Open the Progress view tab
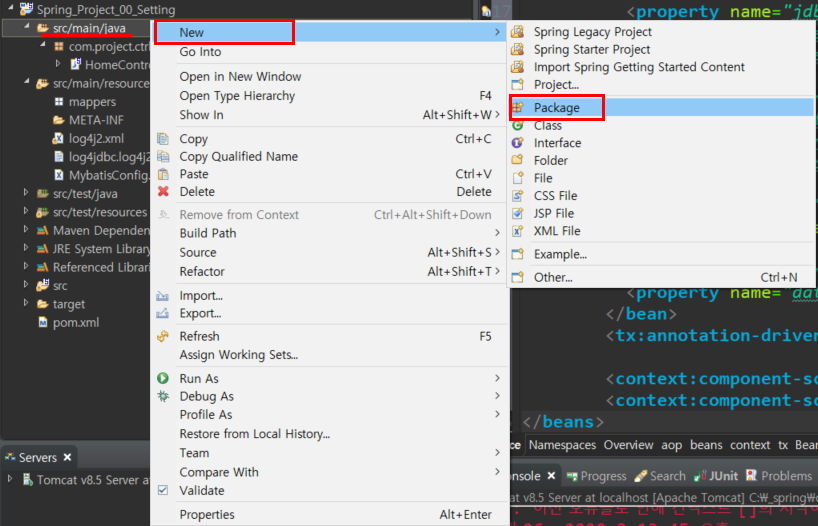Viewport: 818px width, 526px height. [597, 476]
